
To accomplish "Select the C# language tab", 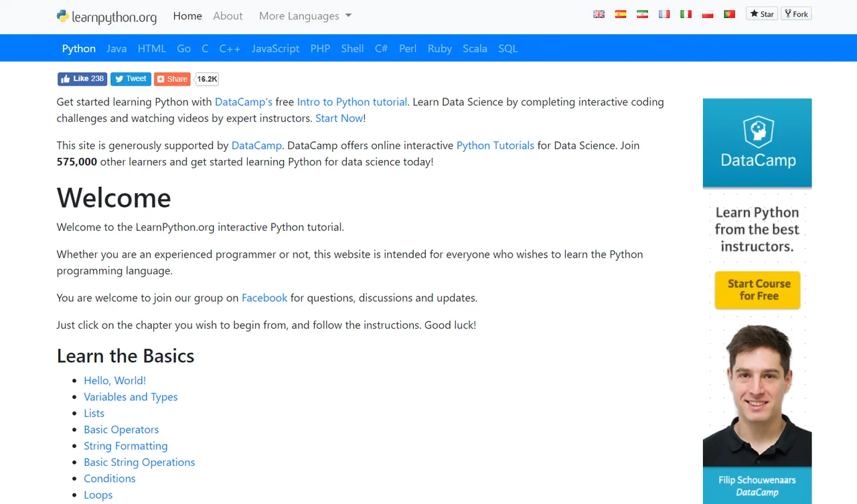I will click(x=382, y=48).
